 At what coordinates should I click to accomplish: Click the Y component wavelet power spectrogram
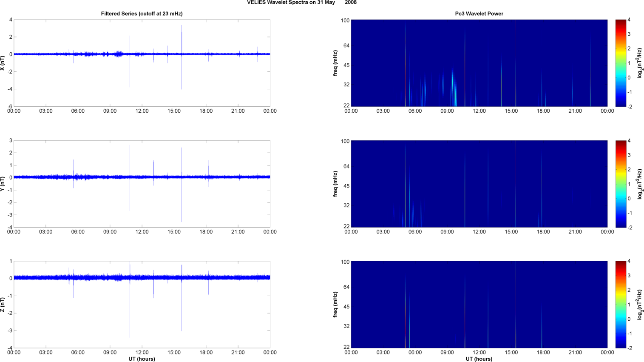click(479, 184)
